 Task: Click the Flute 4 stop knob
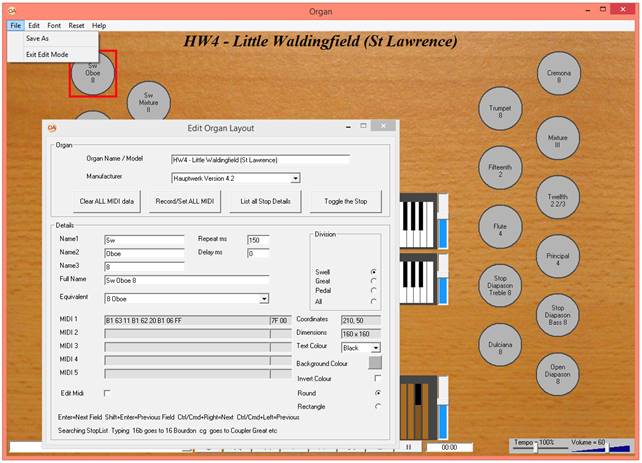[500, 228]
